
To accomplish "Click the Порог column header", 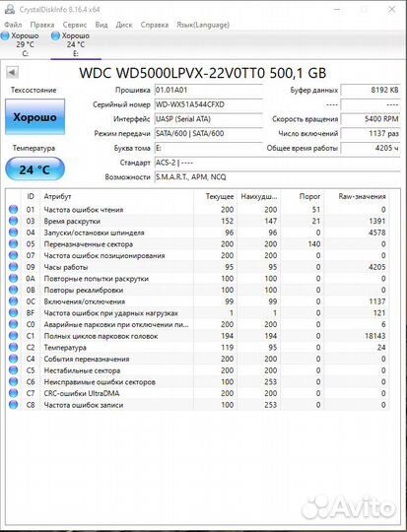I will click(309, 196).
